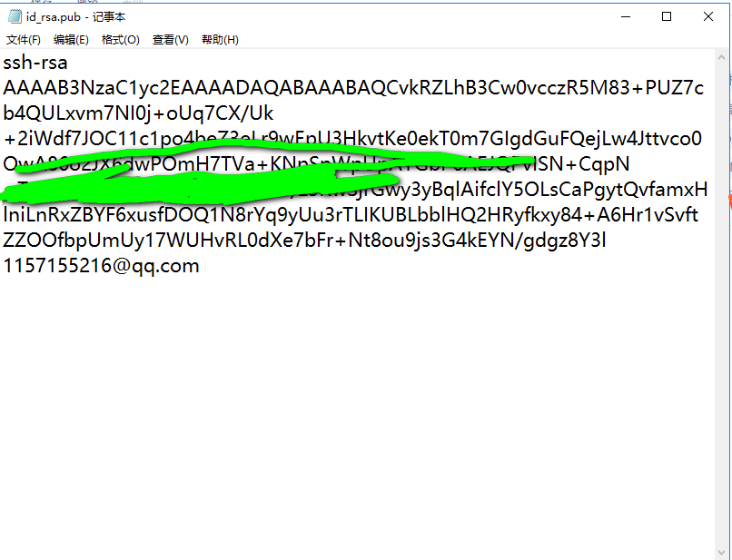Click the scrollbar down arrow
This screenshot has width=732, height=560.
(721, 554)
